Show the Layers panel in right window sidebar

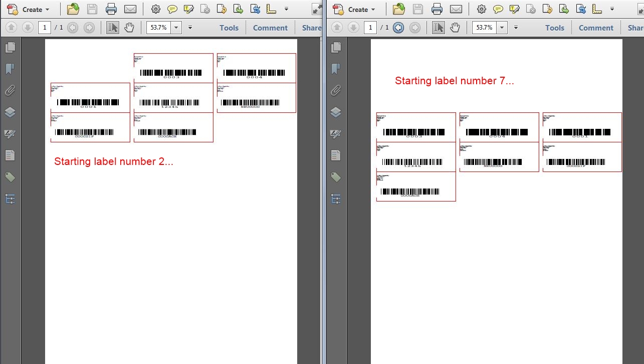click(336, 112)
